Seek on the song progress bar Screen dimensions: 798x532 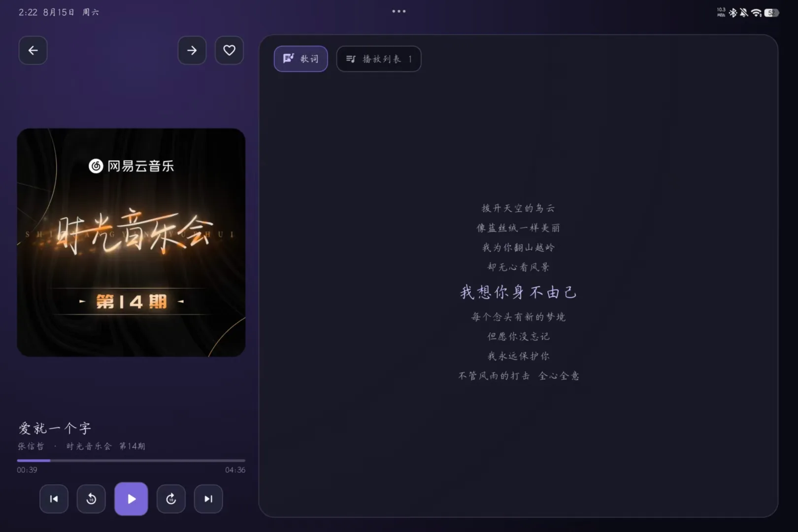[x=131, y=461]
